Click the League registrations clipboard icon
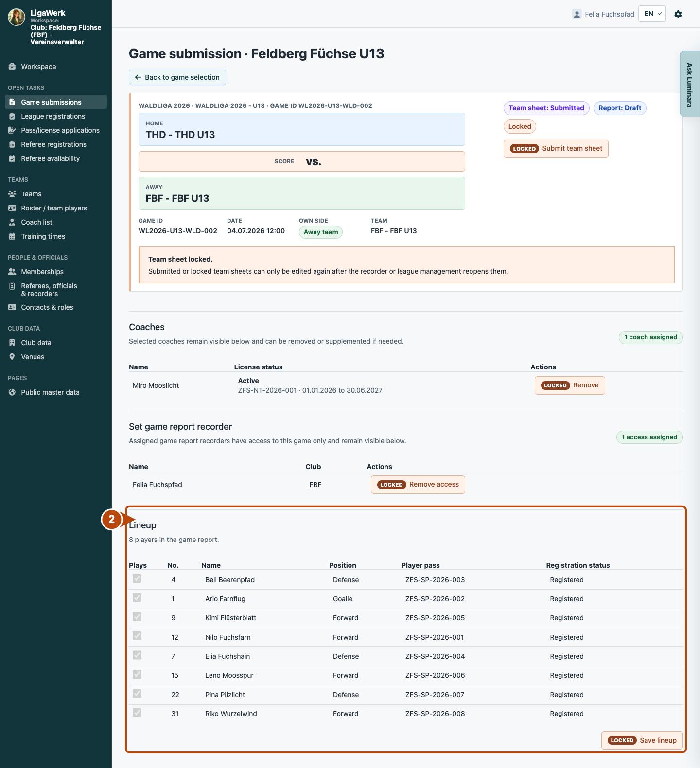The height and width of the screenshot is (768, 700). point(12,116)
